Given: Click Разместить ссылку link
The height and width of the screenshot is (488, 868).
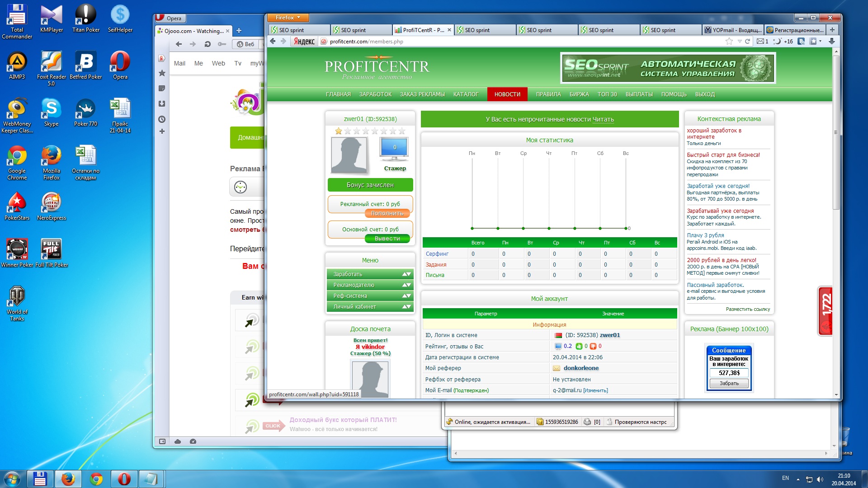Looking at the screenshot, I should (748, 309).
